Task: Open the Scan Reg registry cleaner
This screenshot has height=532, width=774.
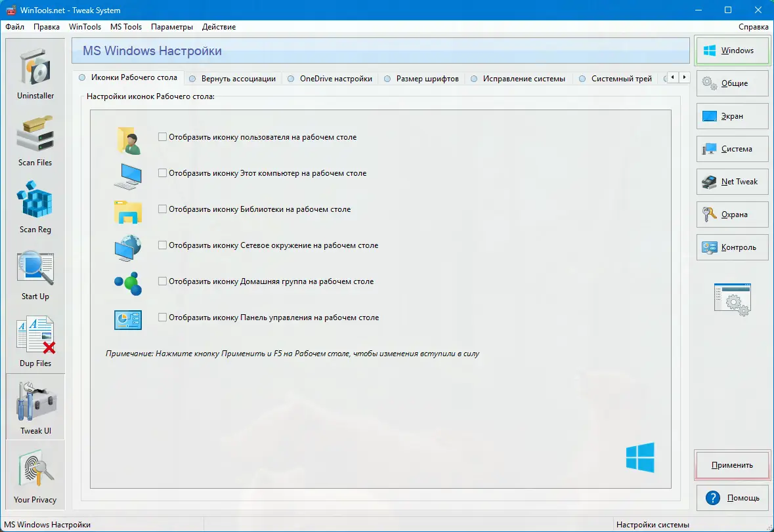Action: (x=35, y=207)
